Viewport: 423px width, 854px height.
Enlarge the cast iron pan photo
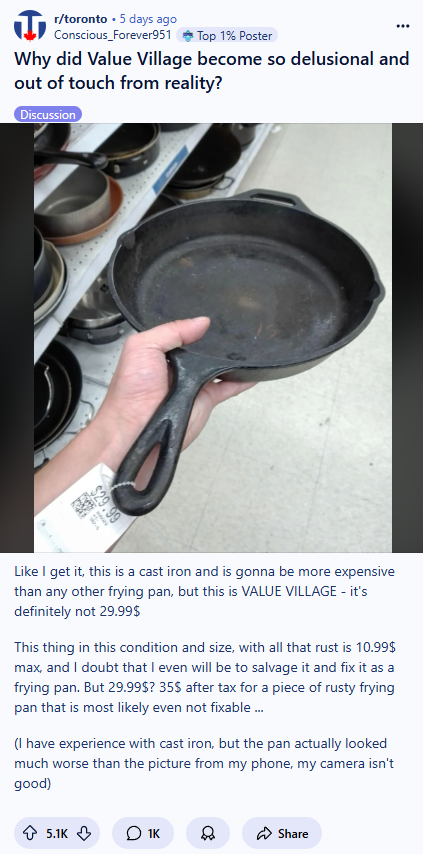[212, 338]
